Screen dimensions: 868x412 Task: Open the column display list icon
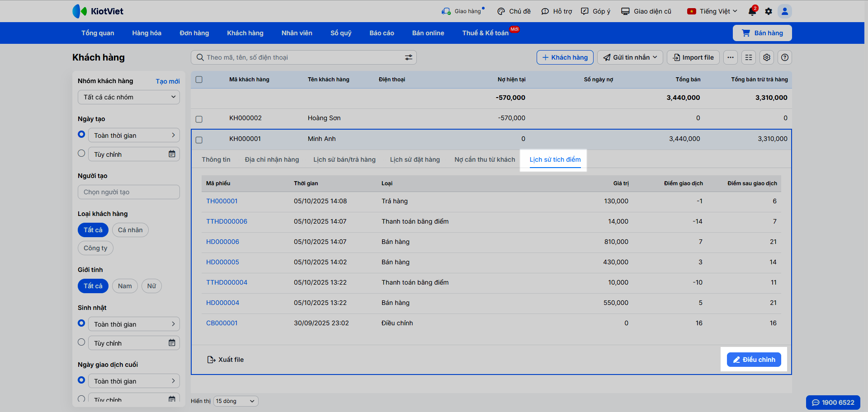pyautogui.click(x=749, y=57)
